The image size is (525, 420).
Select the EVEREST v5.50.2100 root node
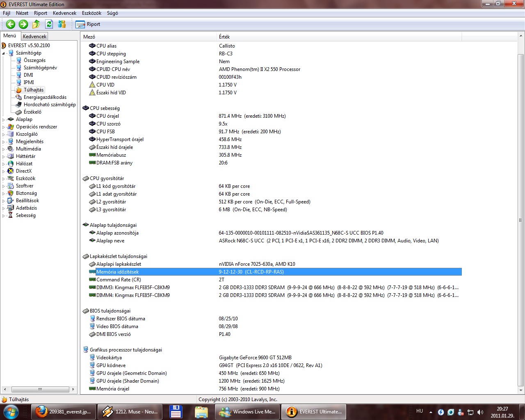(x=29, y=46)
